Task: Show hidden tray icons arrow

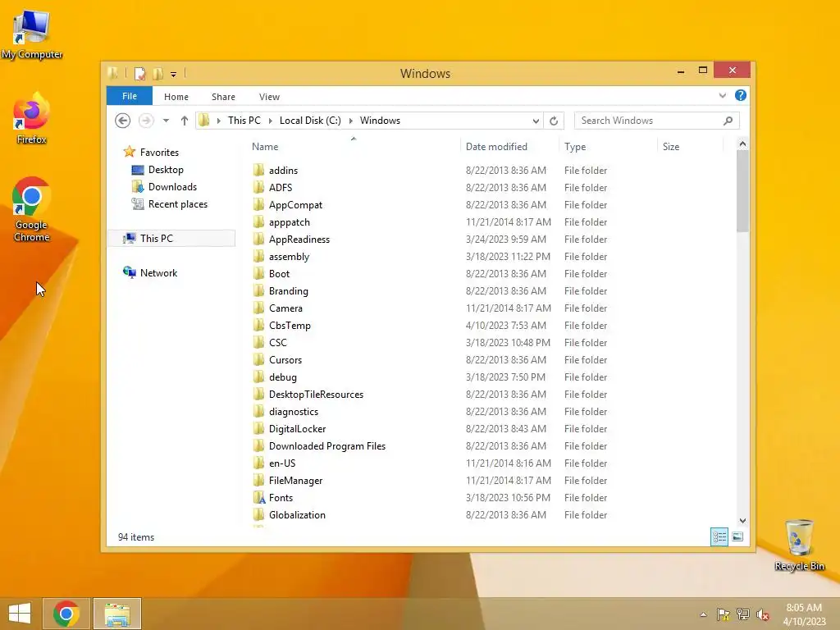Action: point(703,614)
